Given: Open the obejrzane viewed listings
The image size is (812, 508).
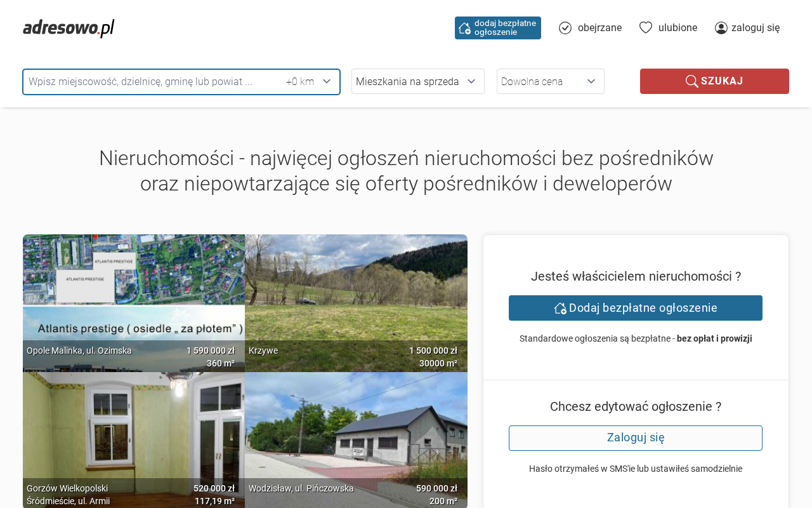Looking at the screenshot, I should tap(599, 28).
